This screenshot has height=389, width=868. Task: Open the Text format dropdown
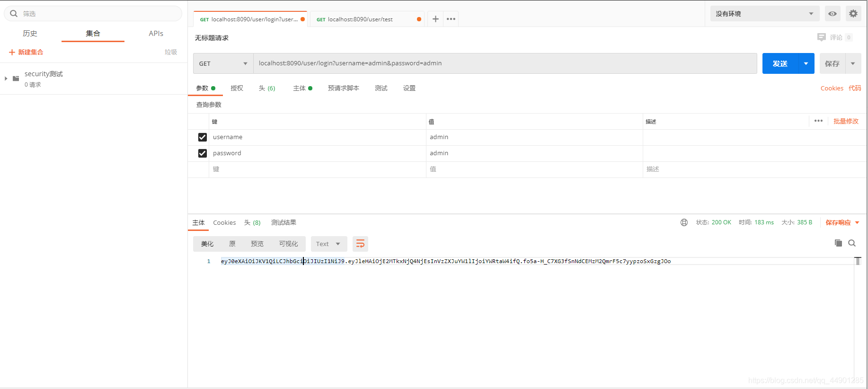329,244
